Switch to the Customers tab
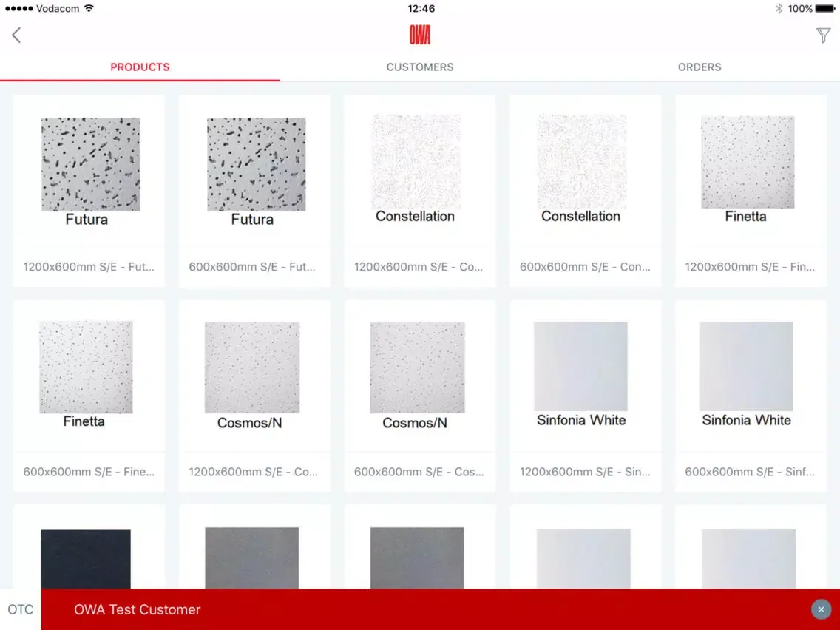This screenshot has height=630, width=840. pyautogui.click(x=420, y=67)
